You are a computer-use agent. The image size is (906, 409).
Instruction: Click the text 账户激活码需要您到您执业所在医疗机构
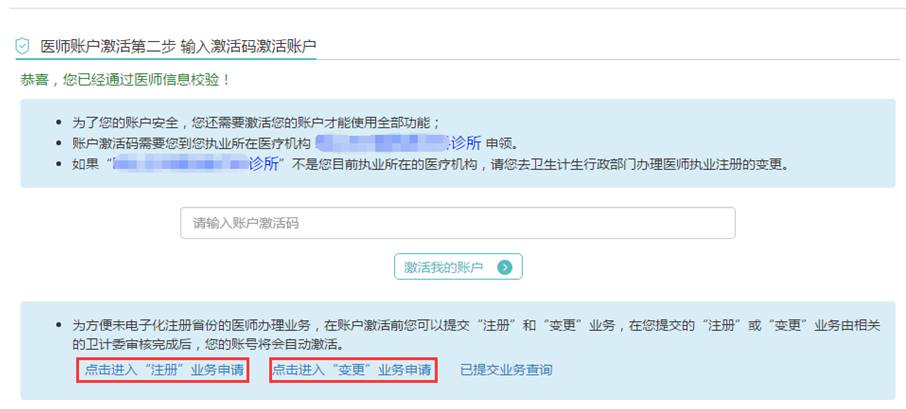[192, 143]
